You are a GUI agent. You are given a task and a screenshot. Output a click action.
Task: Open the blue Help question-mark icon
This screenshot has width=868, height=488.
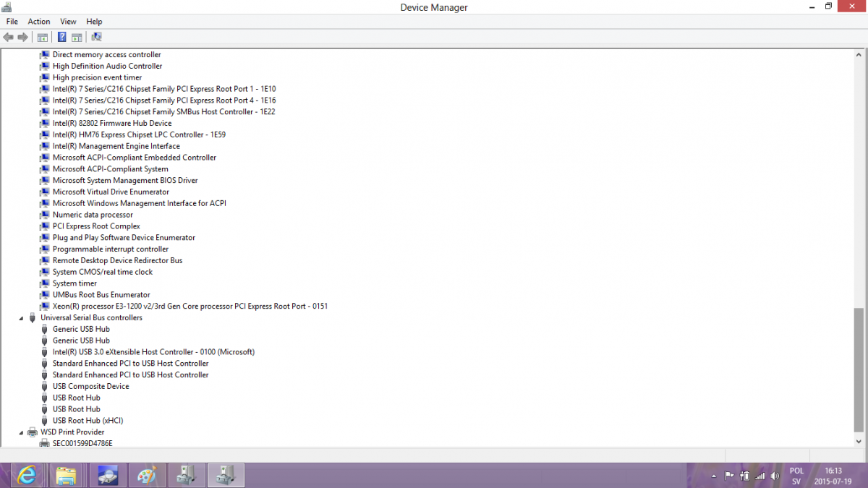[62, 37]
